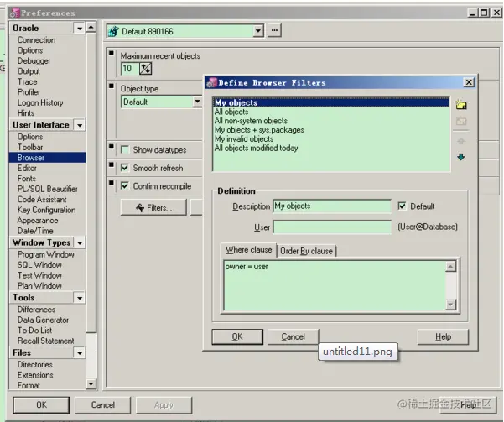Collapse the Files section
Image resolution: width=504 pixels, height=422 pixels.
[x=80, y=353]
